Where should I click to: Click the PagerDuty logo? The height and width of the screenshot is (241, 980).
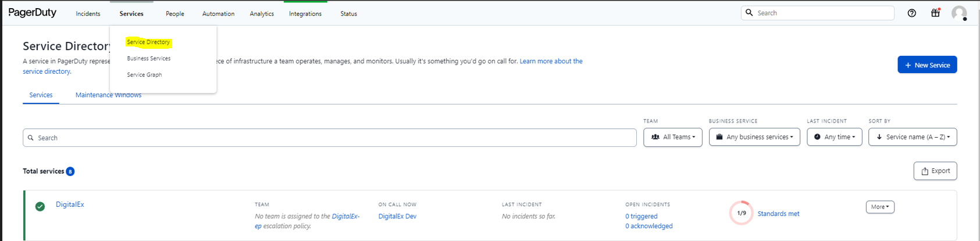33,13
